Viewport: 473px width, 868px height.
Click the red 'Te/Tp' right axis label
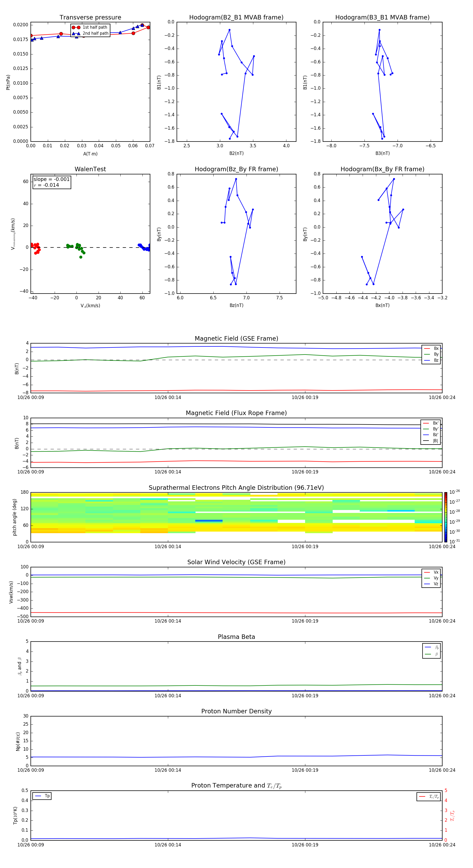tap(453, 815)
